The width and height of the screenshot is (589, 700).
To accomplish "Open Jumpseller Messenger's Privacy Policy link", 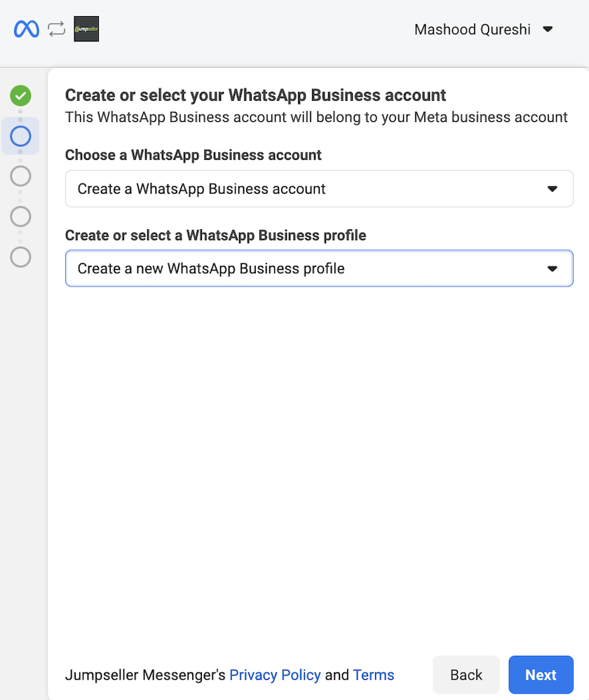I will [x=275, y=675].
